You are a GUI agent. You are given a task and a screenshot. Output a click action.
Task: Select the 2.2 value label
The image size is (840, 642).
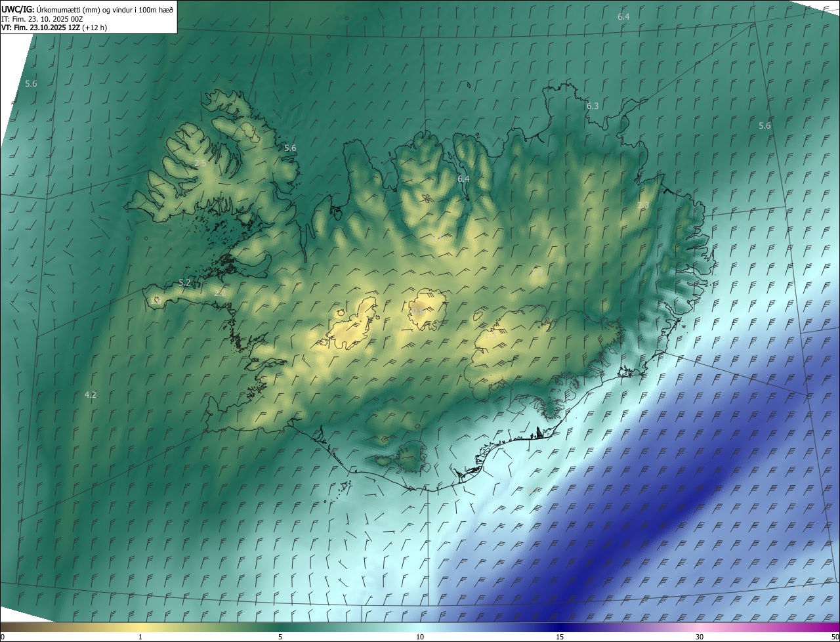(x=220, y=293)
